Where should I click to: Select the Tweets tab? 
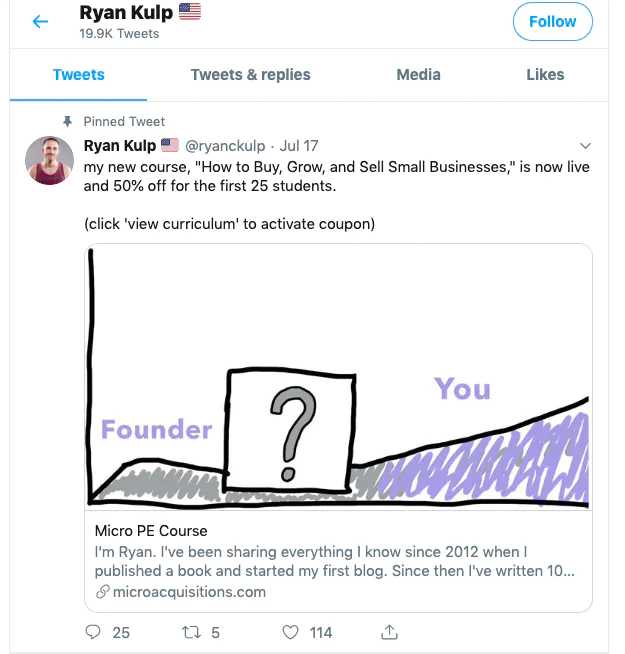point(78,75)
